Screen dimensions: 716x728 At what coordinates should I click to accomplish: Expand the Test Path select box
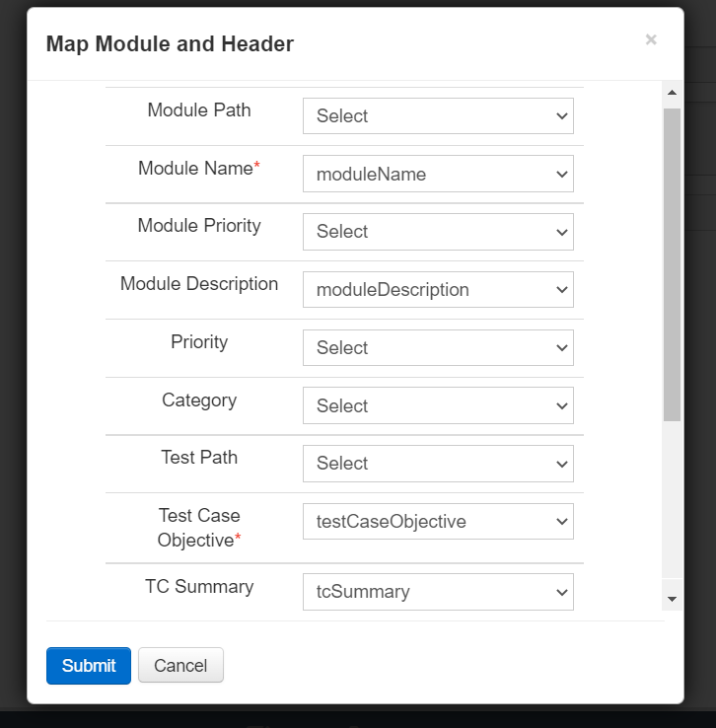click(x=438, y=464)
